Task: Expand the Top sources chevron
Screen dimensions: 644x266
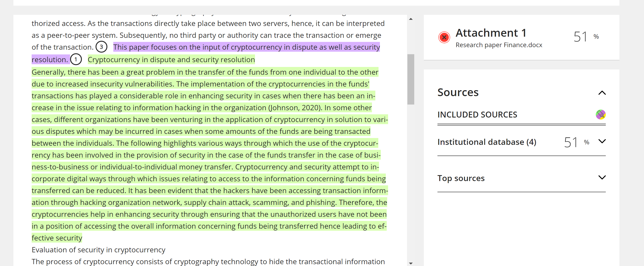Action: (602, 178)
